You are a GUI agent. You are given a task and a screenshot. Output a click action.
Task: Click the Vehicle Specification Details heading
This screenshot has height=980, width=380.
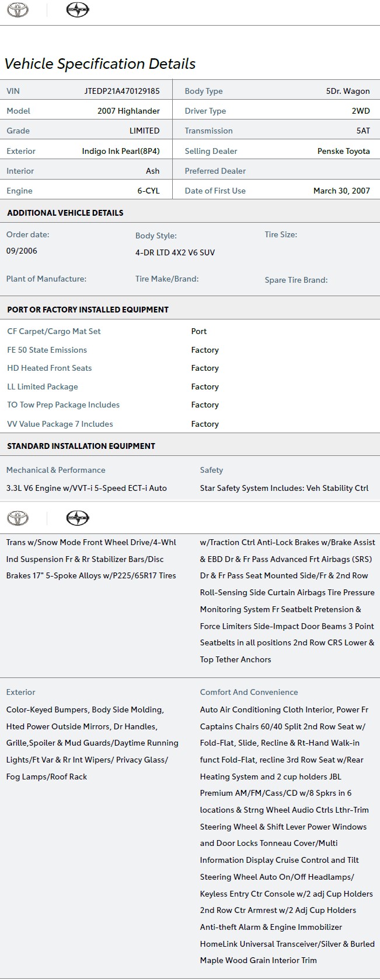[x=100, y=64]
